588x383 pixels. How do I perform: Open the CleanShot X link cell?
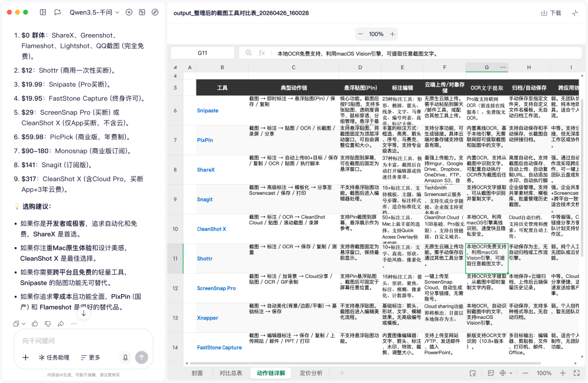212,229
